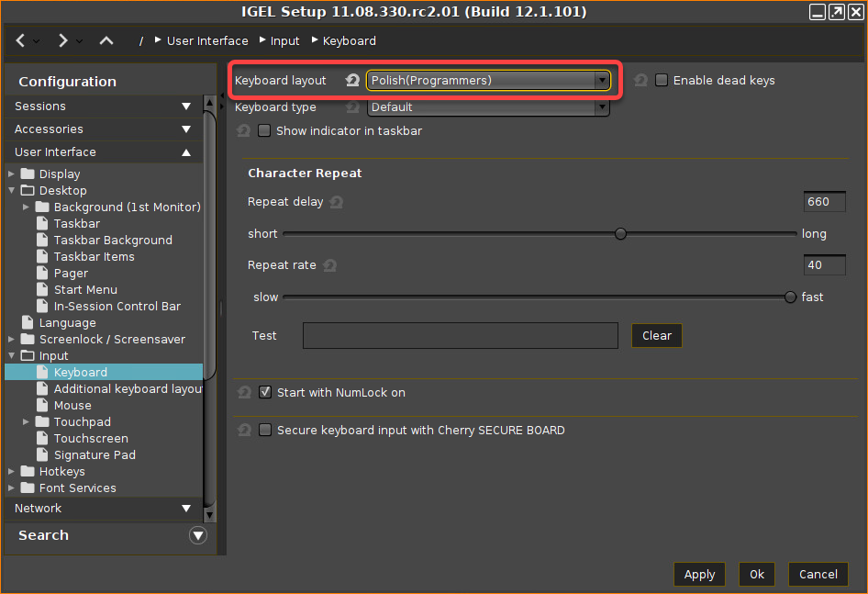Viewport: 868px width, 594px height.
Task: Click the forward navigation arrow
Action: 62,40
